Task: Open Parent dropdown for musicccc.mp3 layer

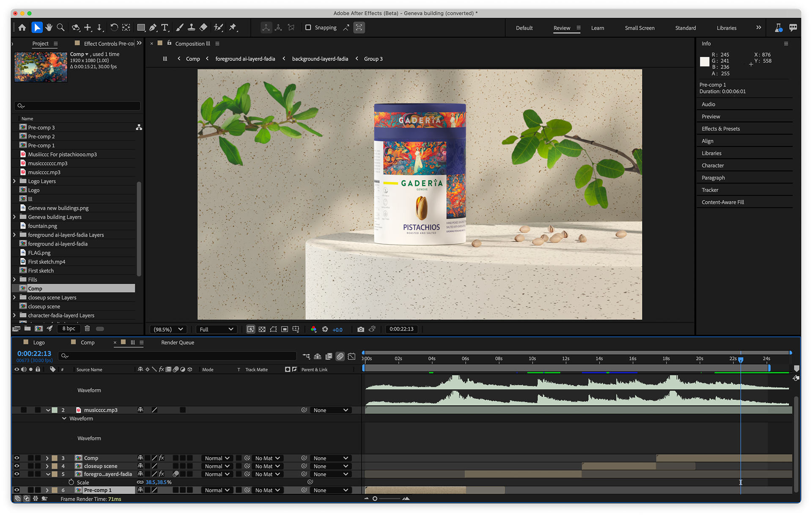Action: pos(331,410)
